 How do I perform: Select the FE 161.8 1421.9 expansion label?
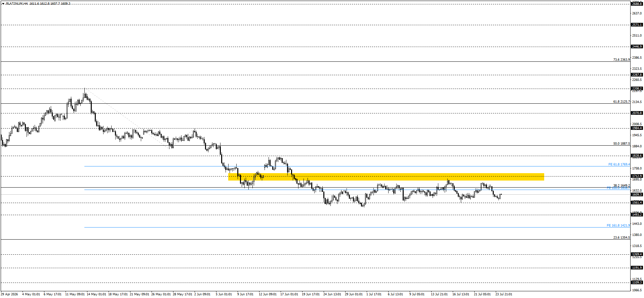(x=618, y=226)
